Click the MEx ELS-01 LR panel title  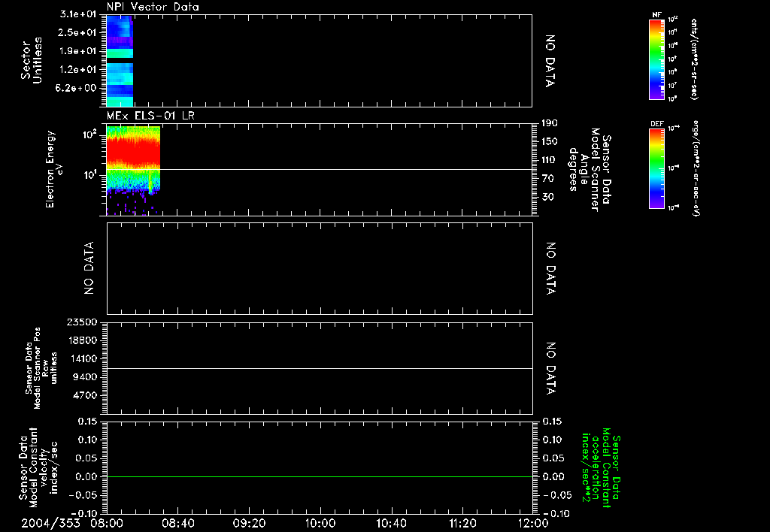click(150, 116)
